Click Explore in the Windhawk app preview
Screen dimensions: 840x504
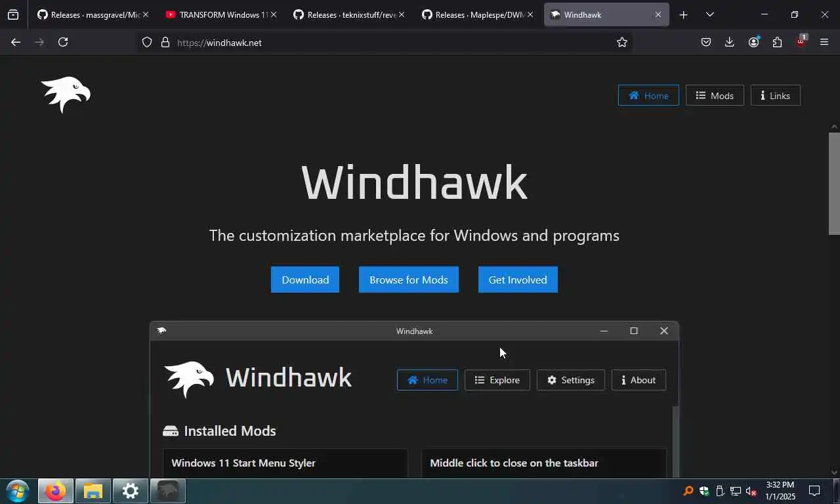coord(497,380)
